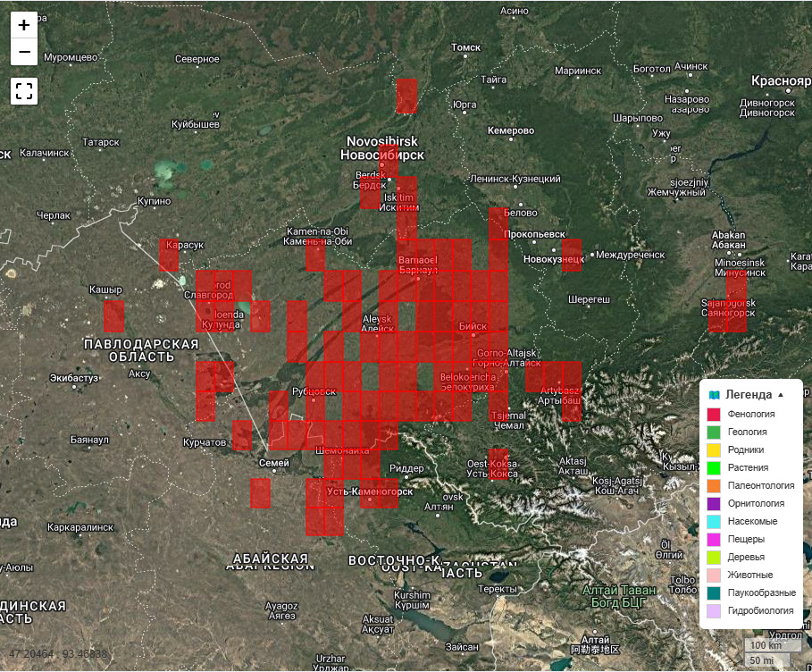This screenshot has height=672, width=812.
Task: Click the purple Орнитология swatch
Action: [x=714, y=504]
